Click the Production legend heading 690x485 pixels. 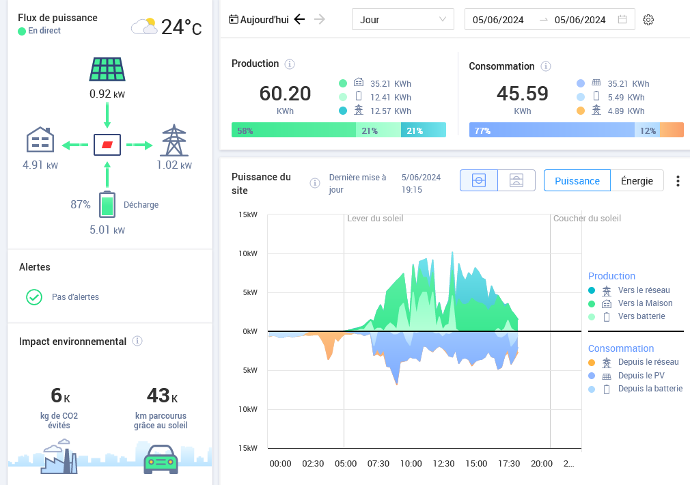click(612, 276)
